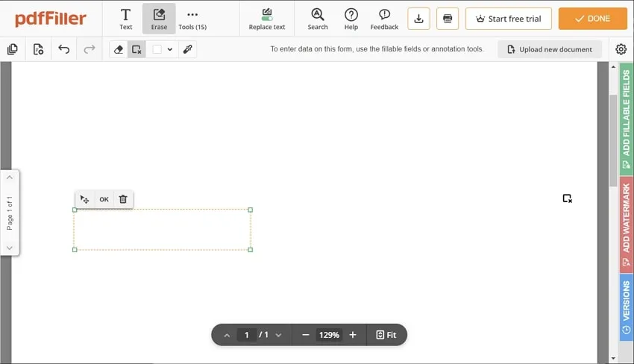
Task: Click the scrollbar down arrow
Action: [613, 358]
